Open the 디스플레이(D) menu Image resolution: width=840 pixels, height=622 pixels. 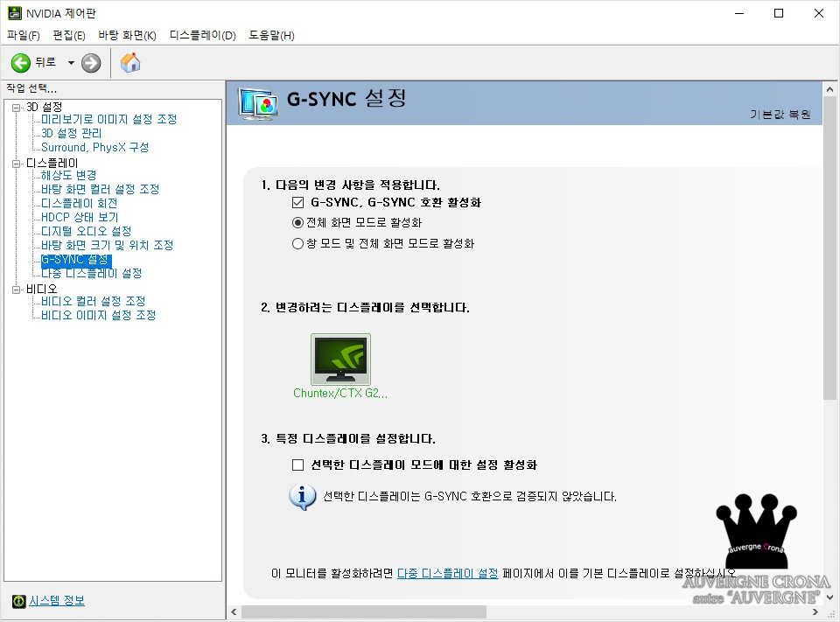click(x=202, y=35)
